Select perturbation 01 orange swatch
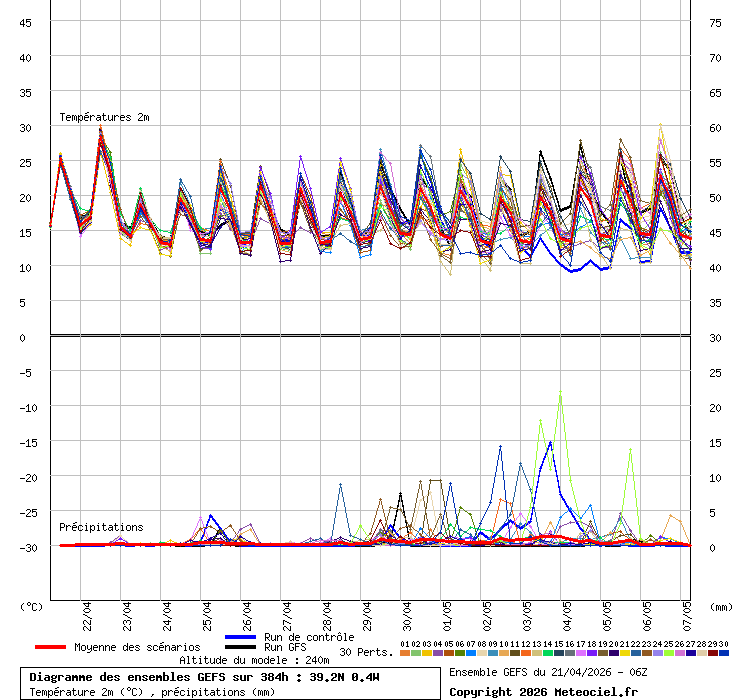740x700 pixels. (x=404, y=653)
